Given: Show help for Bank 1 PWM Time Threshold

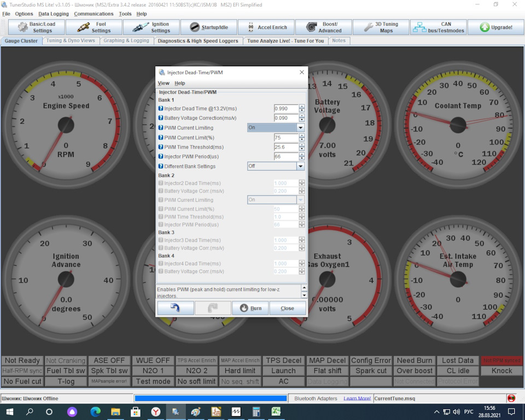Looking at the screenshot, I should pos(161,147).
